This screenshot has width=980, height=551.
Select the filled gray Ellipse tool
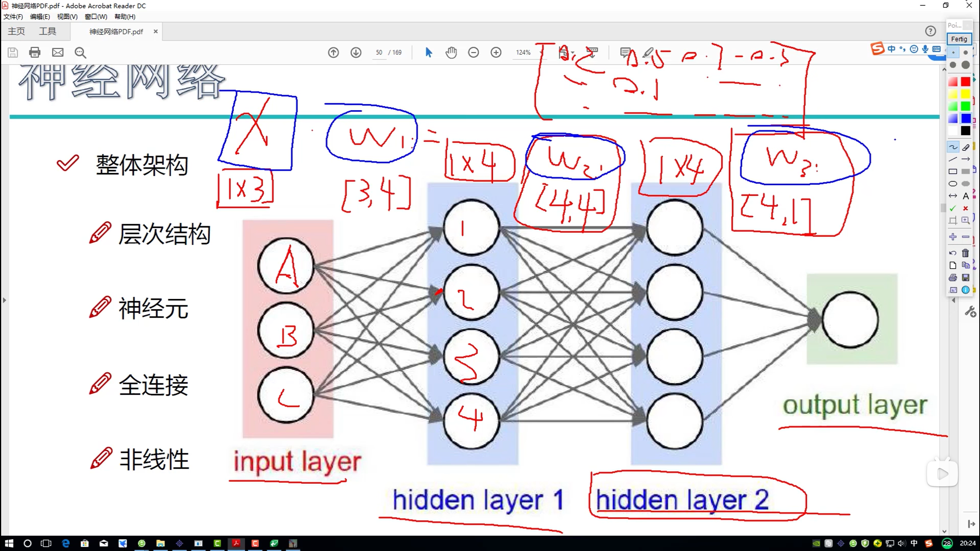[965, 184]
